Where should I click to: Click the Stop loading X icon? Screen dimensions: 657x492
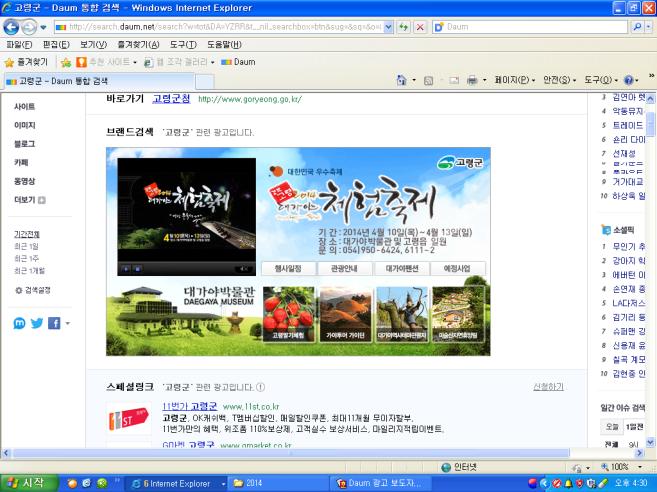[x=420, y=27]
